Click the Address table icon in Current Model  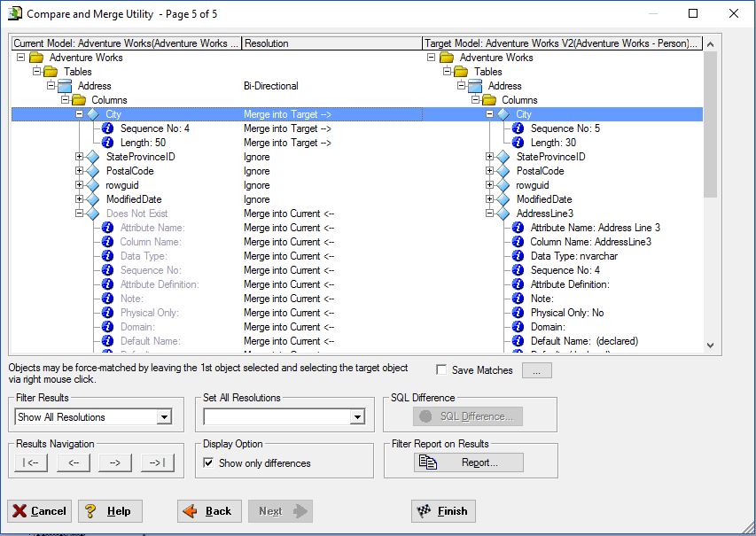tap(65, 86)
